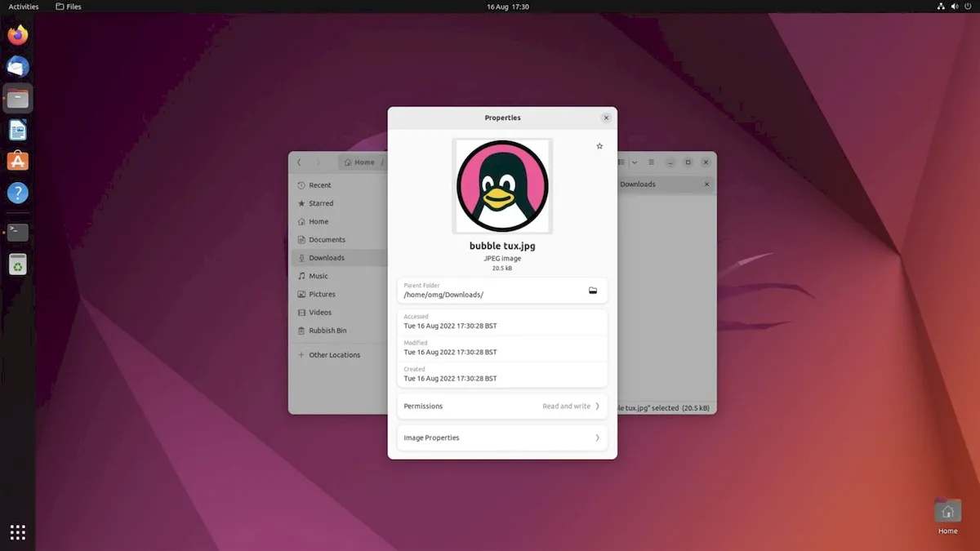980x551 pixels.
Task: Select Recent in Files sidebar
Action: pos(338,185)
